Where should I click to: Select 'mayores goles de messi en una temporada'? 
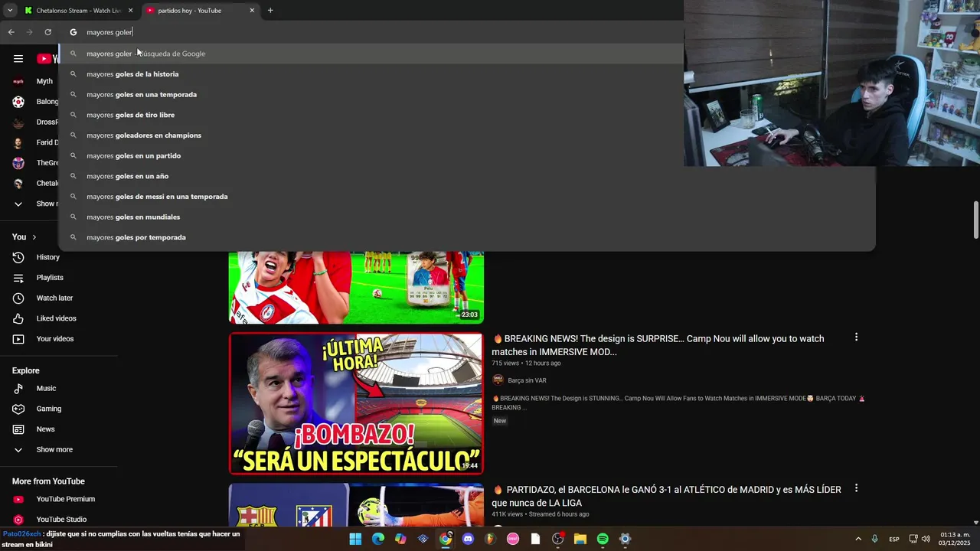467,197
